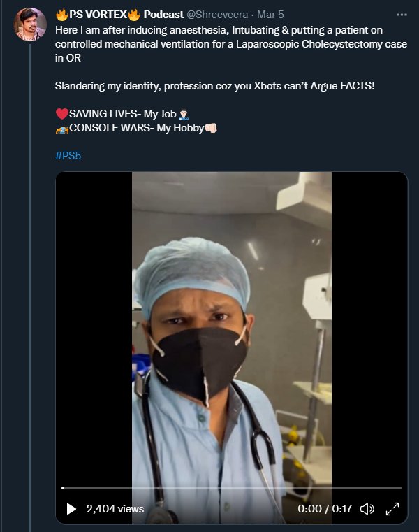419x532 pixels.
Task: Open the tweet via Mar 5 timestamp
Action: point(270,15)
